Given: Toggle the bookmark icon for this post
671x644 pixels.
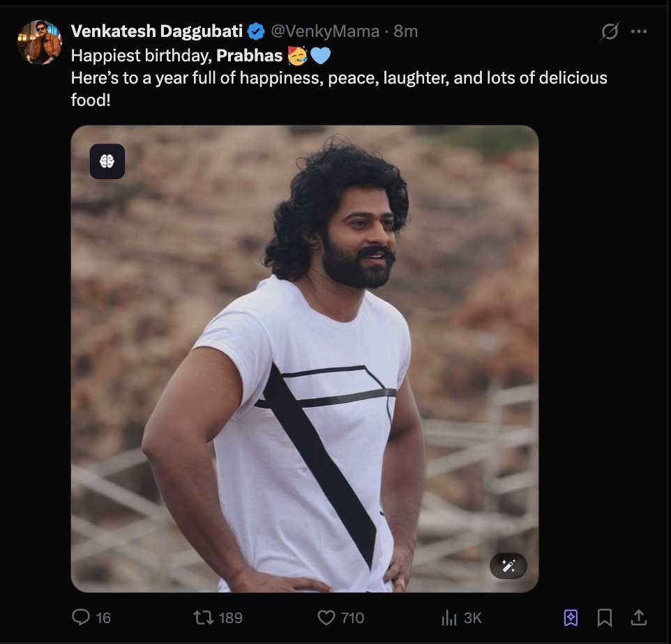Looking at the screenshot, I should pos(605,618).
